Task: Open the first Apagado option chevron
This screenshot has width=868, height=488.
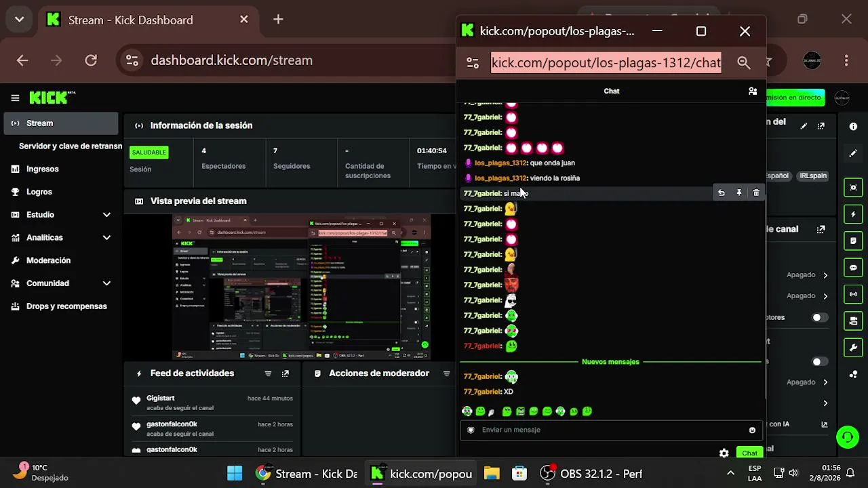Action: click(825, 275)
